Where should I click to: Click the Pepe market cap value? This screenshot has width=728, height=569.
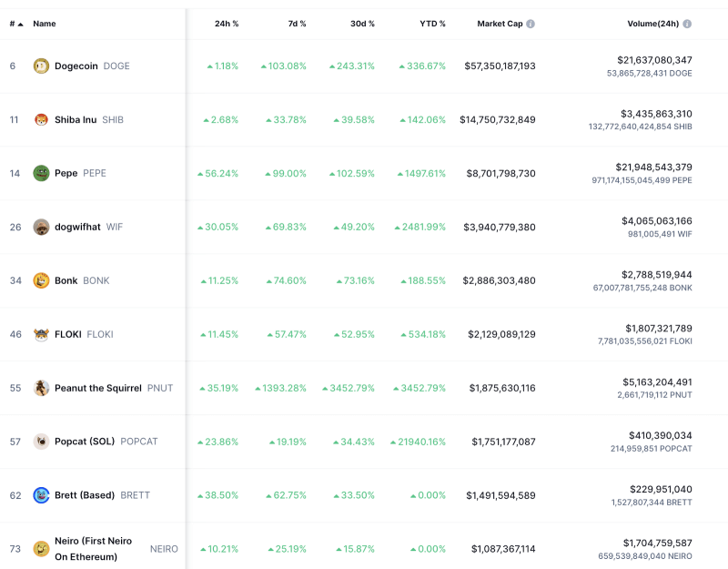[x=501, y=173]
